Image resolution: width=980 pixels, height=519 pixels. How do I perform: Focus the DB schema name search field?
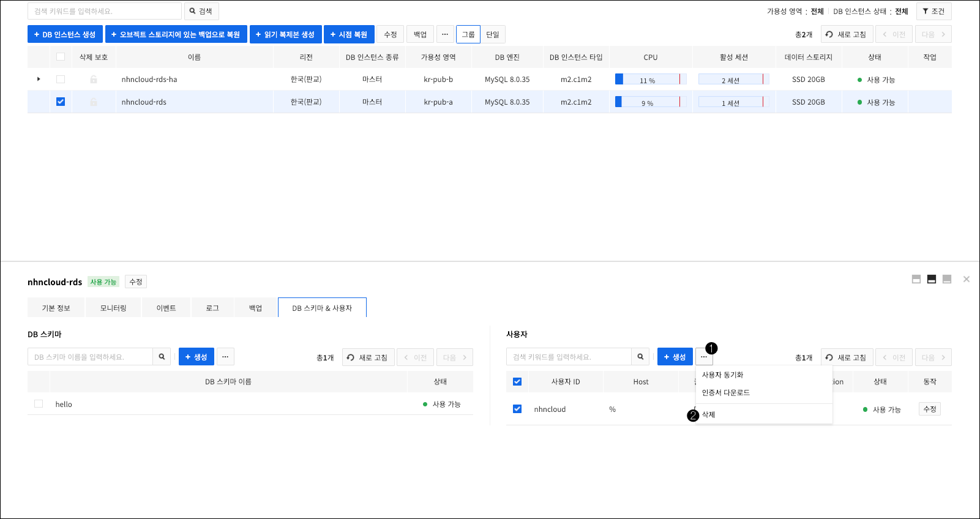[x=90, y=357]
